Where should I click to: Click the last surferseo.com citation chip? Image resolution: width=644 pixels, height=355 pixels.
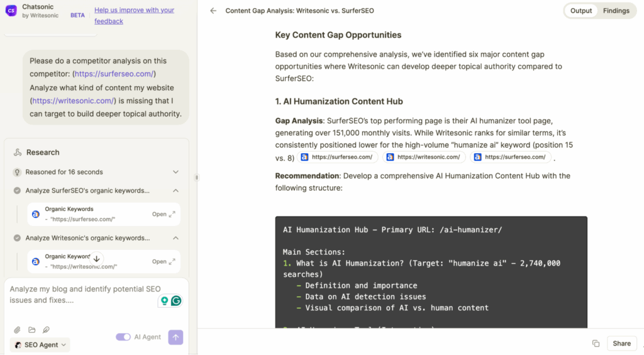511,157
